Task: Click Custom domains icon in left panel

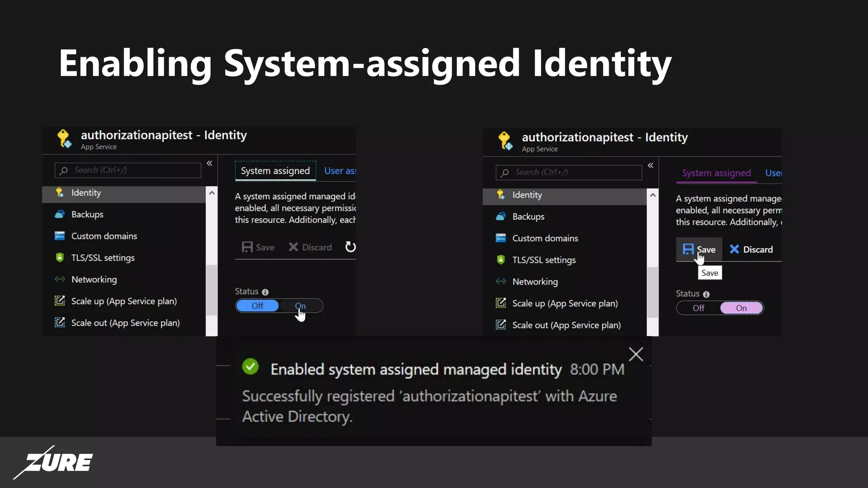Action: coord(60,236)
